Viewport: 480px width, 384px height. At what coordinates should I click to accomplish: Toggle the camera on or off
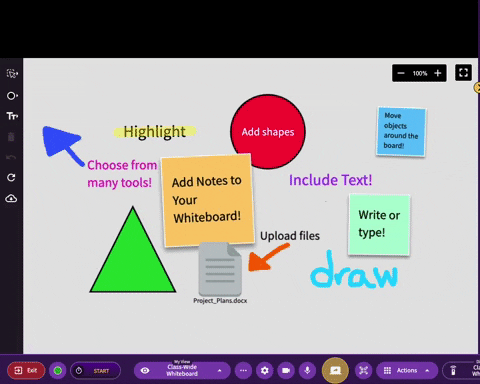click(286, 370)
